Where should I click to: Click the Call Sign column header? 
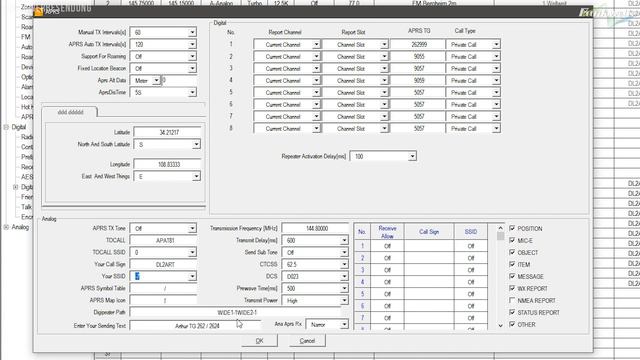coord(429,232)
